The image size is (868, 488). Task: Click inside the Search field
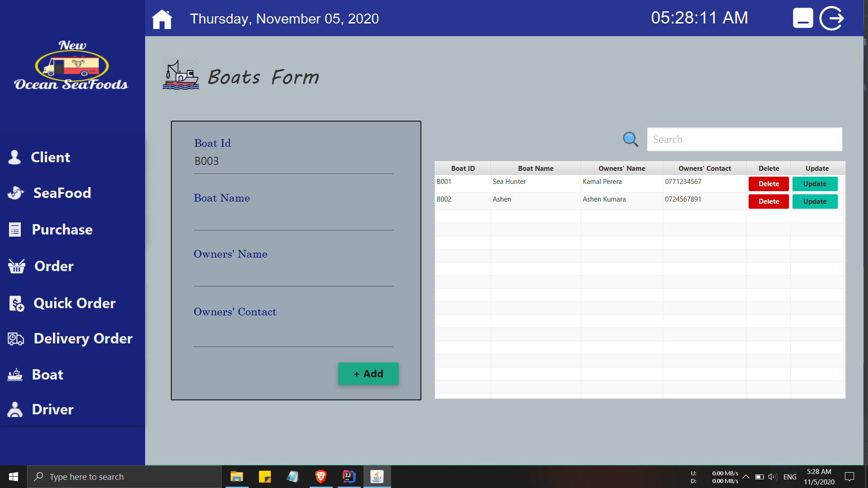tap(744, 139)
